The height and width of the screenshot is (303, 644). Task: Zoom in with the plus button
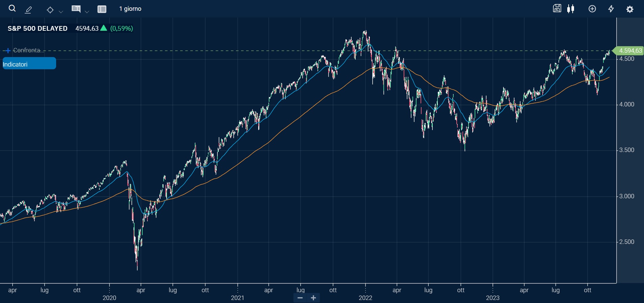click(x=313, y=298)
